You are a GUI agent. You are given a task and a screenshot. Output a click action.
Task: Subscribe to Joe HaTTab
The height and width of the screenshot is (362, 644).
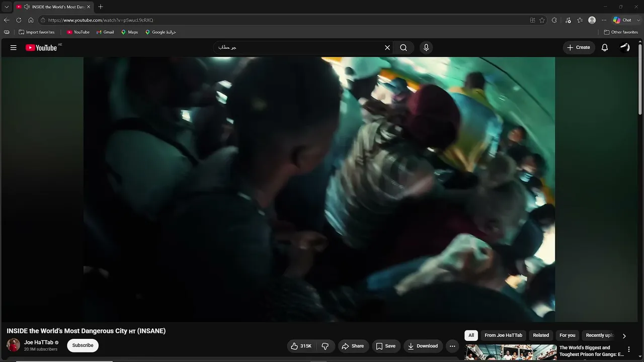click(83, 345)
